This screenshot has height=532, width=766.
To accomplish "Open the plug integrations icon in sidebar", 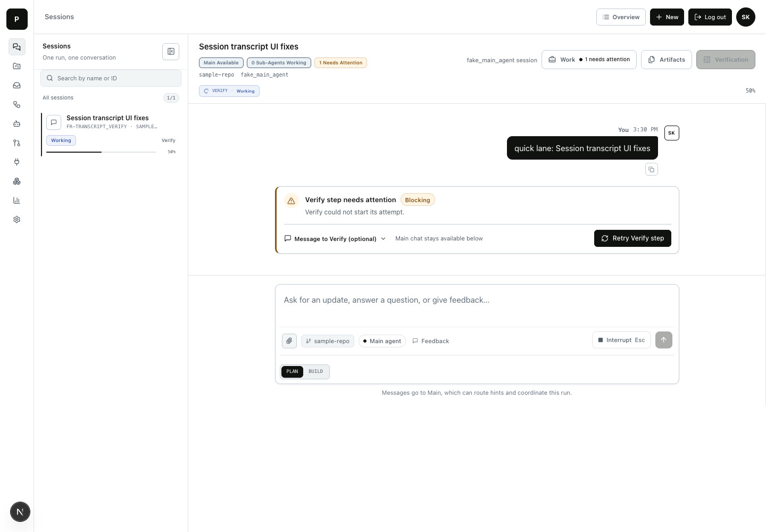I will (x=17, y=162).
